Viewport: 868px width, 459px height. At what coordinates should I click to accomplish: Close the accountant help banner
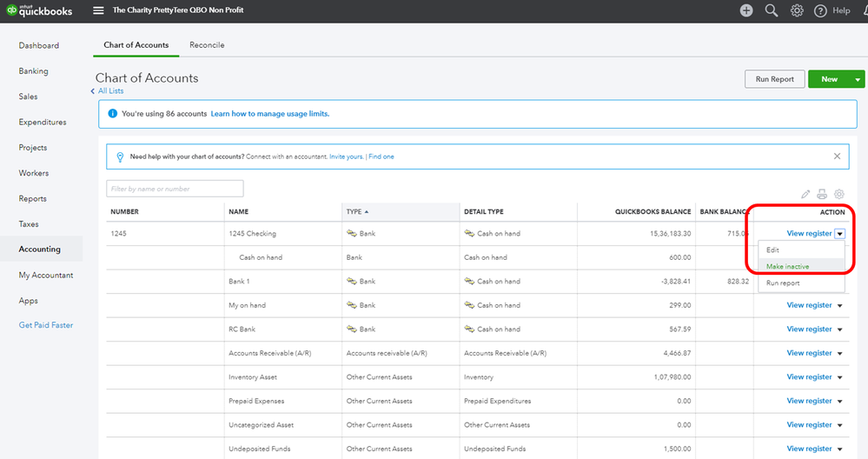(x=837, y=156)
